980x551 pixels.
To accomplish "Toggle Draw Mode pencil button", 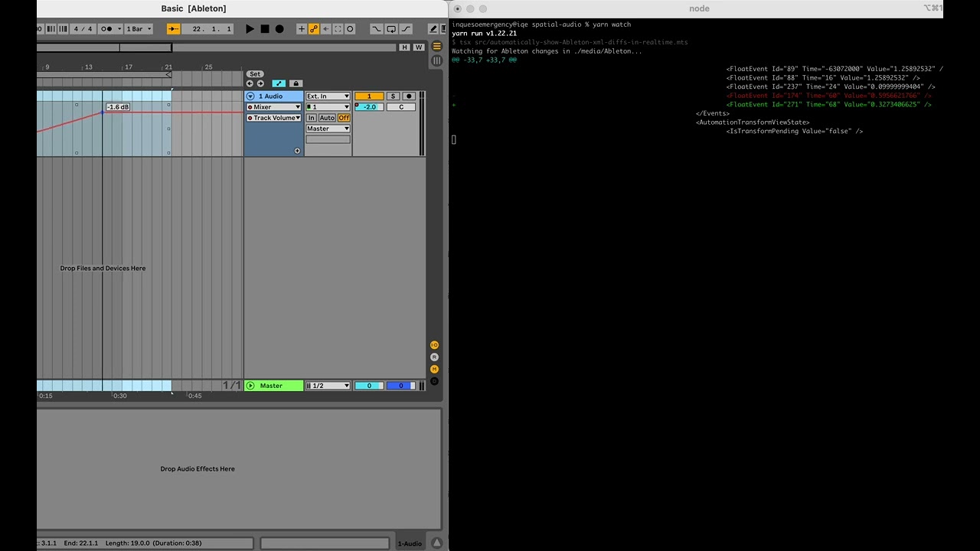I will [433, 29].
